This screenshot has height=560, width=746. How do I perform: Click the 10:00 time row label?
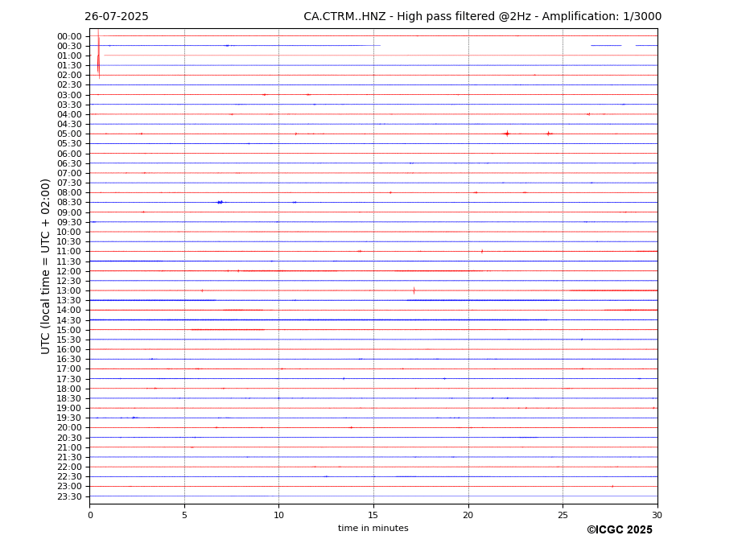coord(69,233)
